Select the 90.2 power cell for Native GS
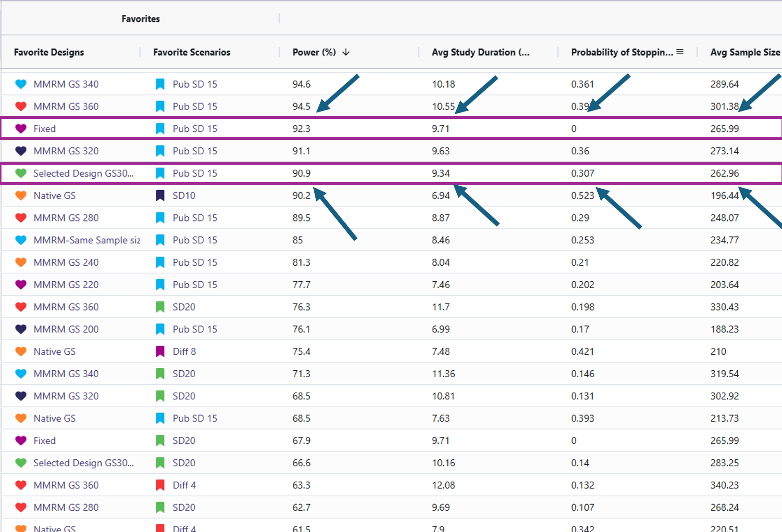The height and width of the screenshot is (532, 782). (x=301, y=196)
